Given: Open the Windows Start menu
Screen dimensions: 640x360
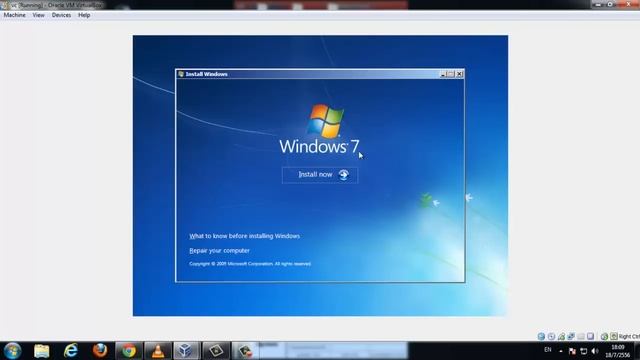Looking at the screenshot, I should (x=12, y=351).
